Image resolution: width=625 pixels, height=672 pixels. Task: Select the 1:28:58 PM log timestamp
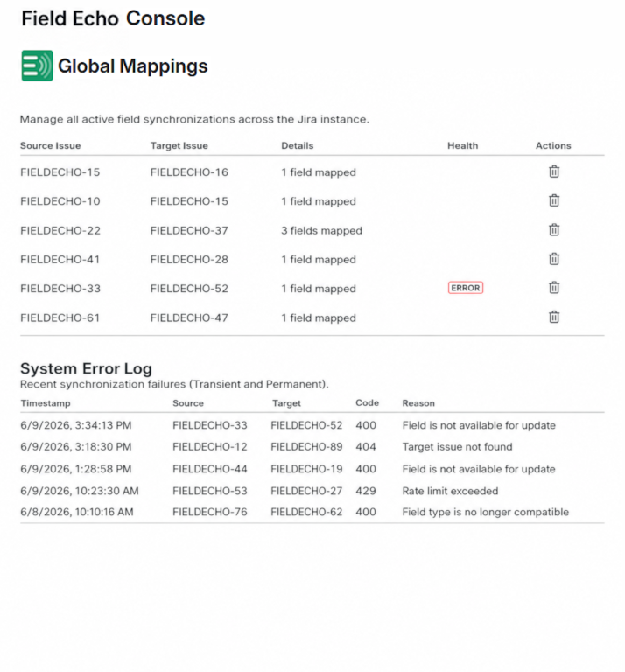click(x=76, y=469)
